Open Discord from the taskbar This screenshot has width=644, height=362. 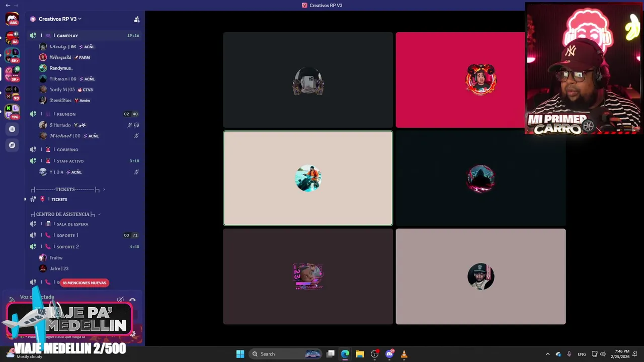tap(389, 354)
